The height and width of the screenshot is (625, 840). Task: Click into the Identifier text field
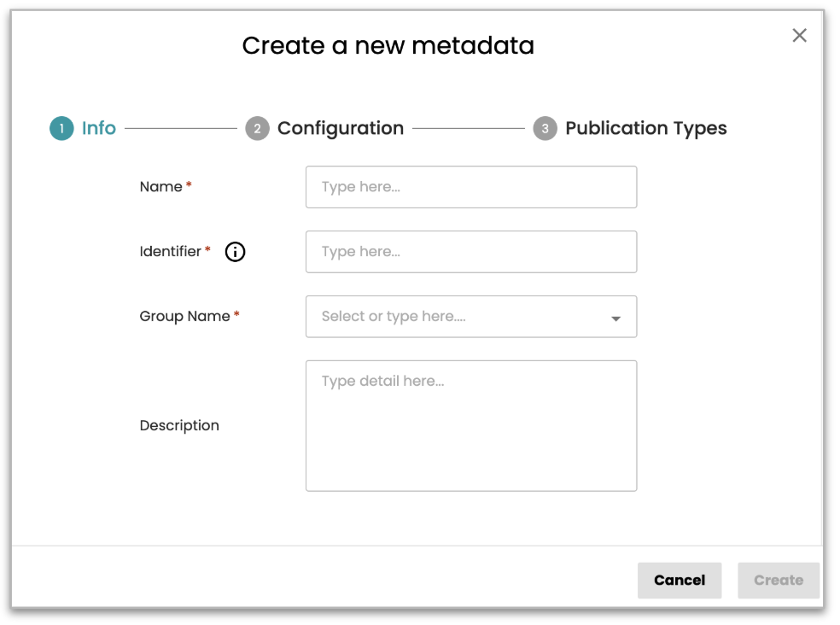(470, 252)
